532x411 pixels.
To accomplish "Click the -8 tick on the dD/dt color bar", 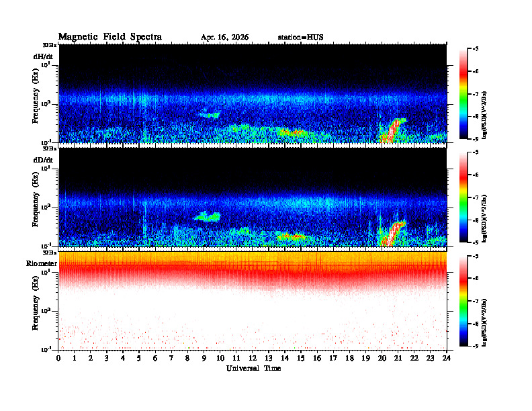I will (x=476, y=220).
